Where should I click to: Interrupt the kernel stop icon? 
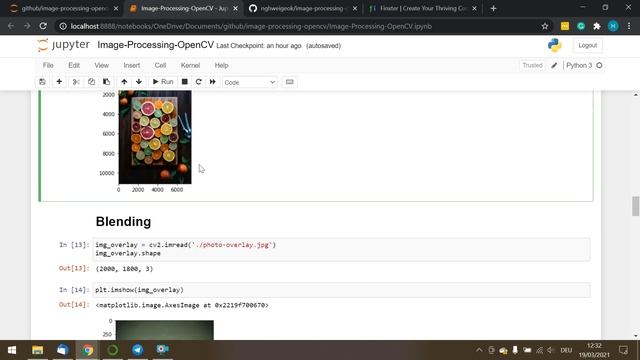pos(184,82)
